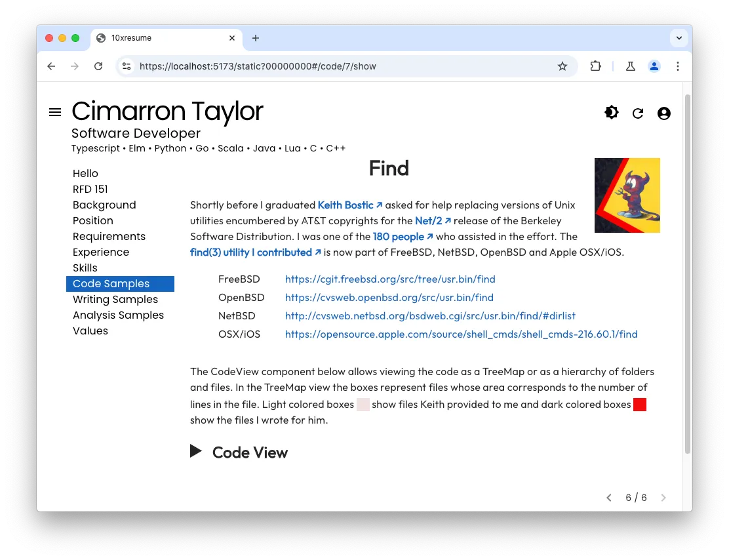Open the account profile icon in header
The image size is (729, 560).
[663, 113]
